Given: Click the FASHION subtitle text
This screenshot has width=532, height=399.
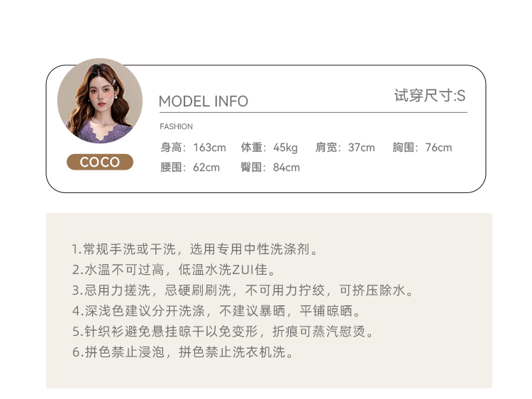Looking at the screenshot, I should (x=176, y=126).
